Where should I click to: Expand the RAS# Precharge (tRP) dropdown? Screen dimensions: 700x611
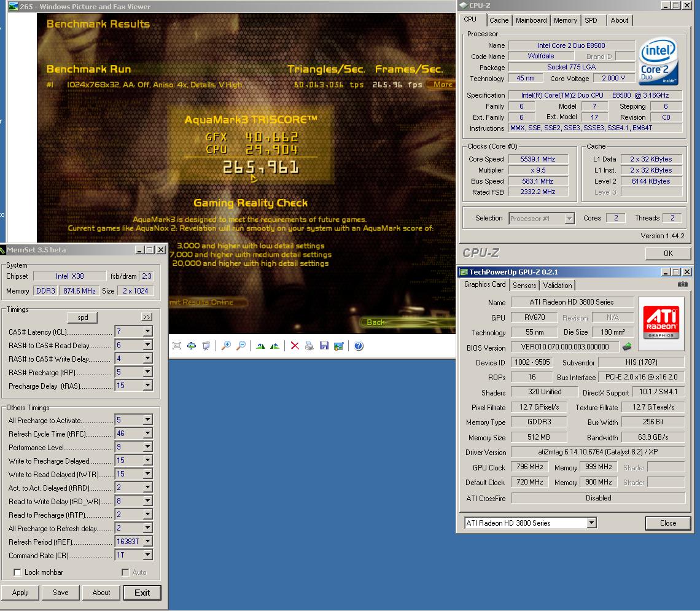[148, 372]
